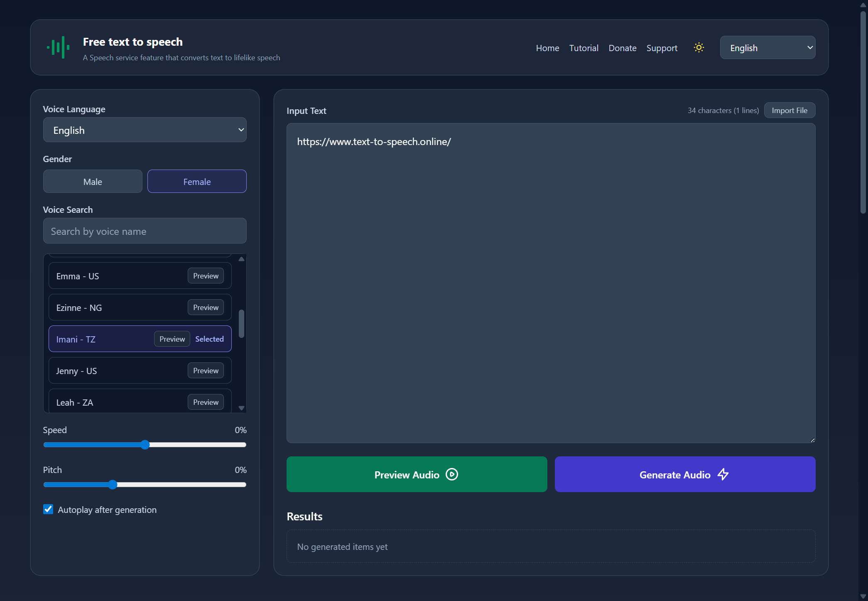Open the site language dropdown in header
Viewport: 868px width, 601px height.
(767, 47)
